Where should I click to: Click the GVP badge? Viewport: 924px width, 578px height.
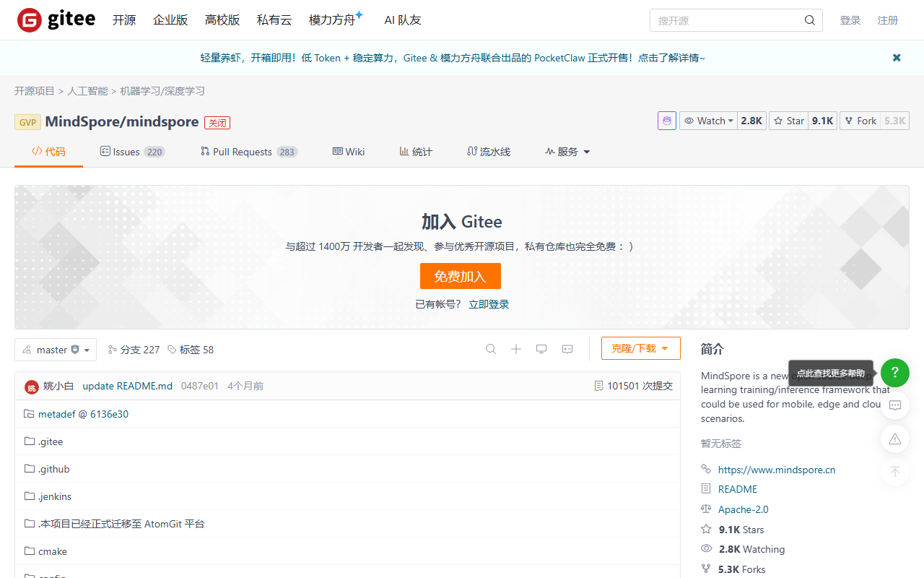(27, 122)
